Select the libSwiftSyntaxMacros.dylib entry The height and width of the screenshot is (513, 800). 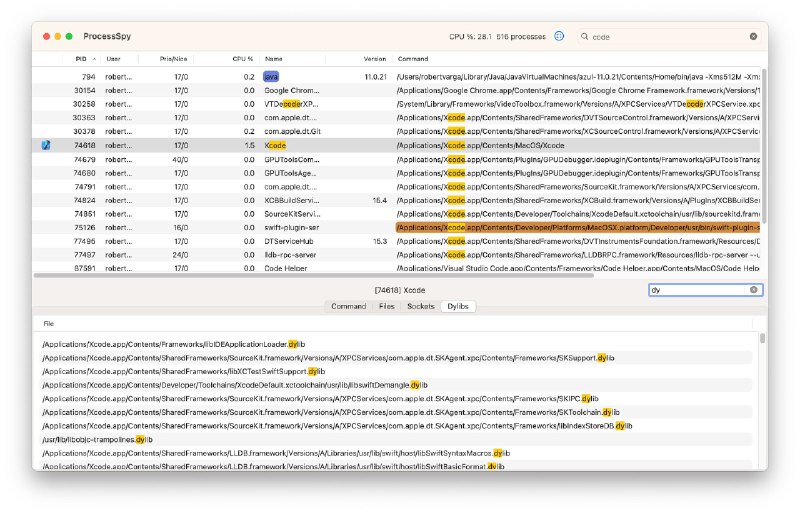[x=396, y=453]
